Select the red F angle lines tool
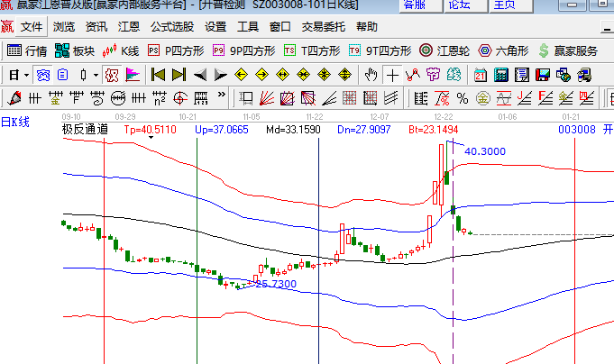The height and width of the screenshot is (364, 614). (545, 98)
